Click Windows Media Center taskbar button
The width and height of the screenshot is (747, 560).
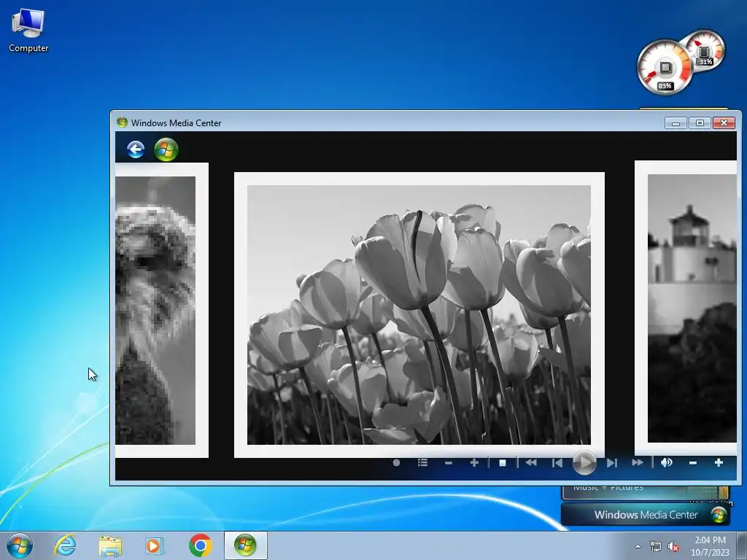click(245, 545)
